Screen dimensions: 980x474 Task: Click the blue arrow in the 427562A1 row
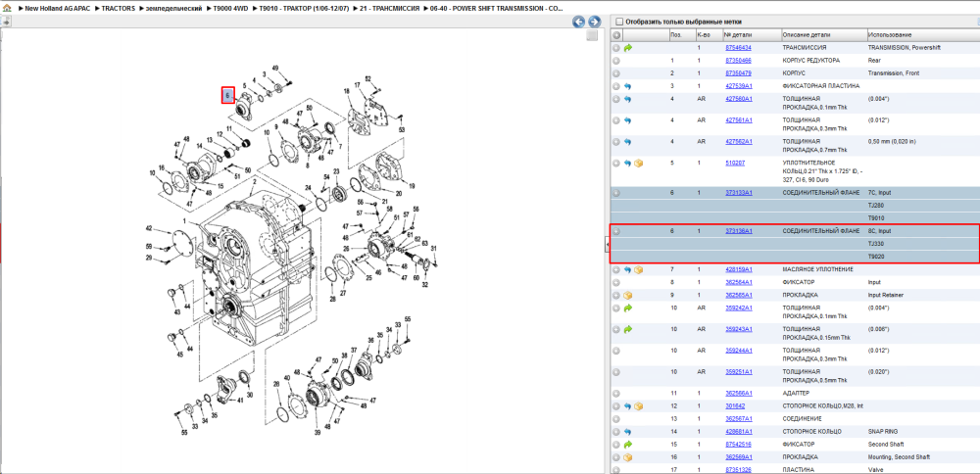click(628, 141)
